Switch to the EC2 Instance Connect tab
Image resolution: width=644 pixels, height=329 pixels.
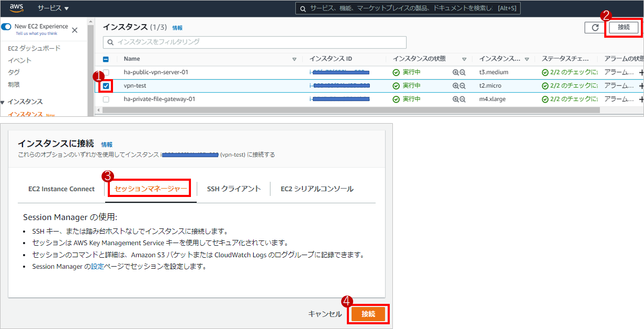[62, 189]
